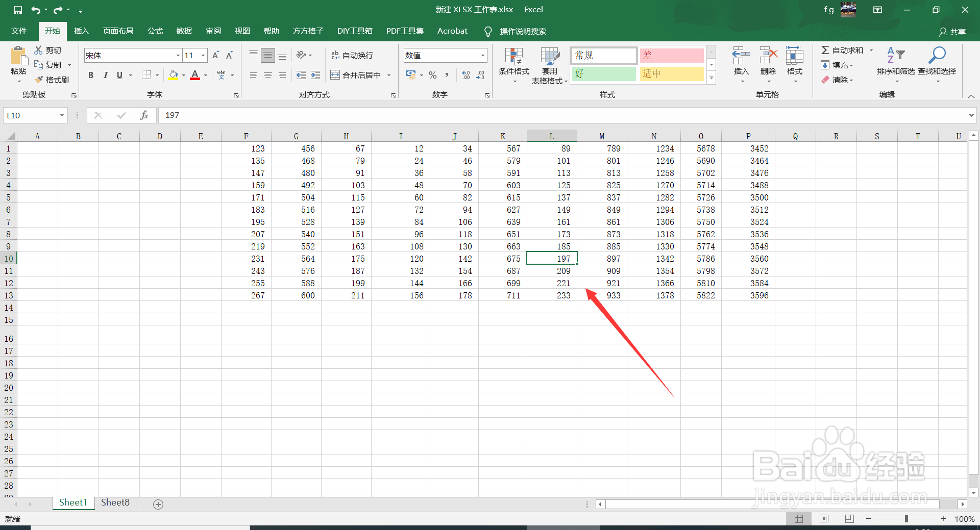This screenshot has height=530, width=980.
Task: Expand the cell styles gallery
Action: (x=712, y=79)
